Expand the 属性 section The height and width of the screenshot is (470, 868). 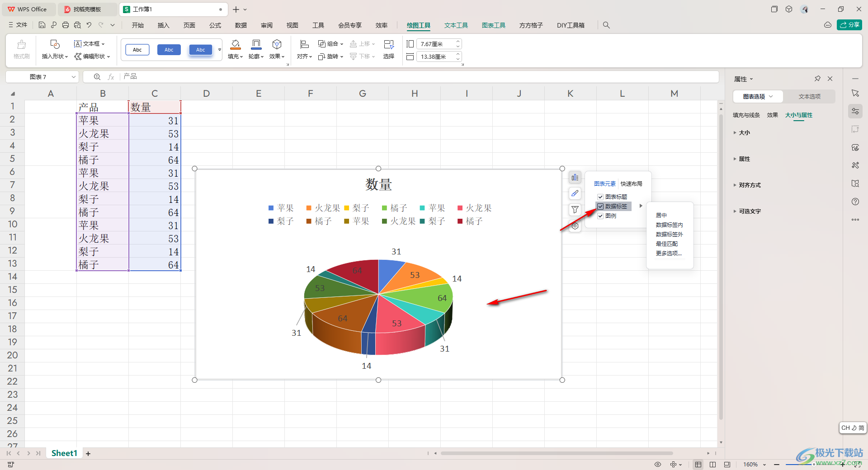click(x=741, y=159)
